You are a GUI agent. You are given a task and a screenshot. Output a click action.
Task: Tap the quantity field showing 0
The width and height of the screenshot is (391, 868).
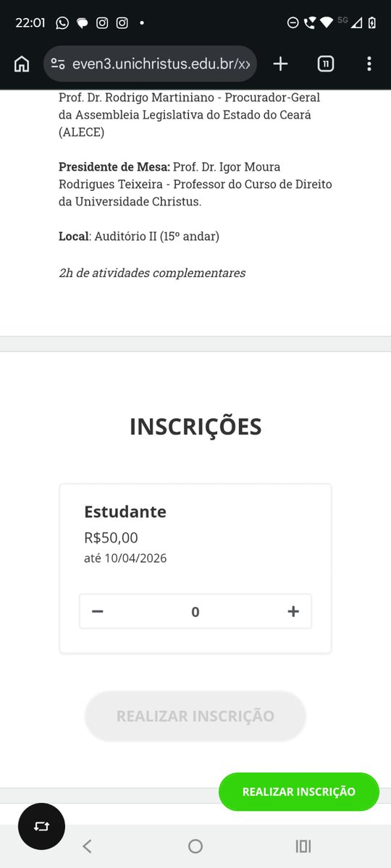195,611
